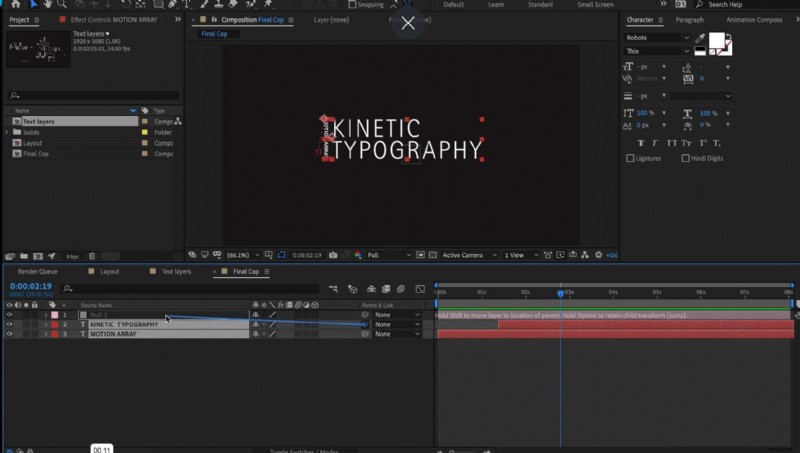
Task: Click the Final Cop breadcrumb in viewer
Action: [x=214, y=34]
